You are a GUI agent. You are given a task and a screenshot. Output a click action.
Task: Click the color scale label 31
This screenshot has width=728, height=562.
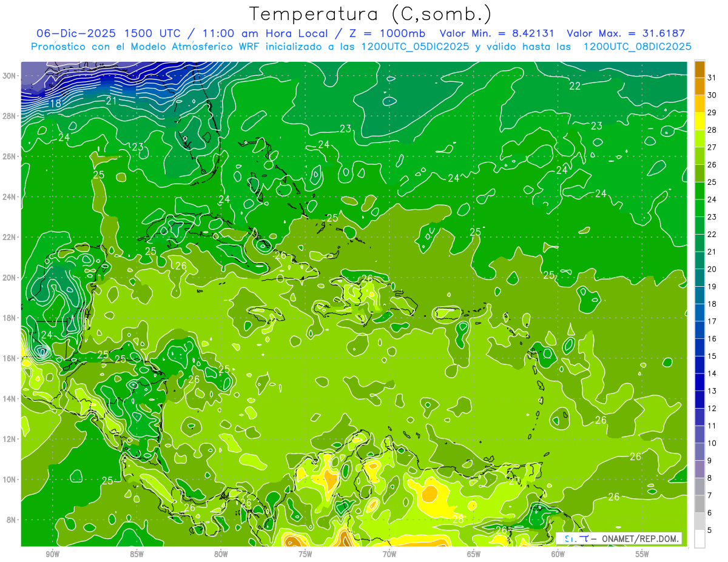point(712,78)
